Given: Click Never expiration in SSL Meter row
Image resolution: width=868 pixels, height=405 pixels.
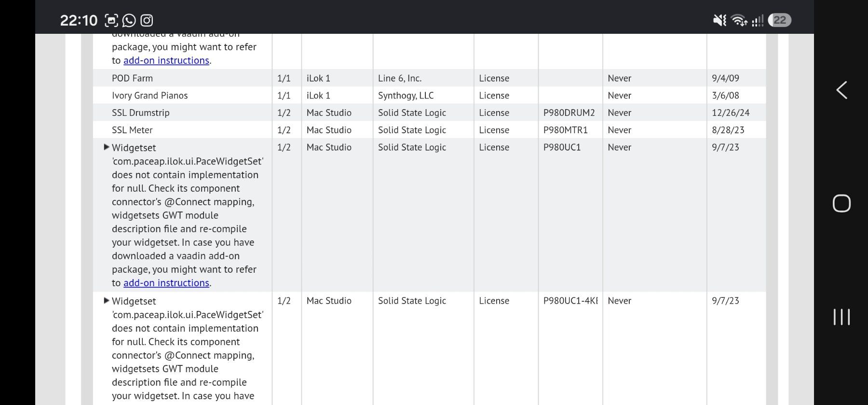Looking at the screenshot, I should pyautogui.click(x=620, y=130).
